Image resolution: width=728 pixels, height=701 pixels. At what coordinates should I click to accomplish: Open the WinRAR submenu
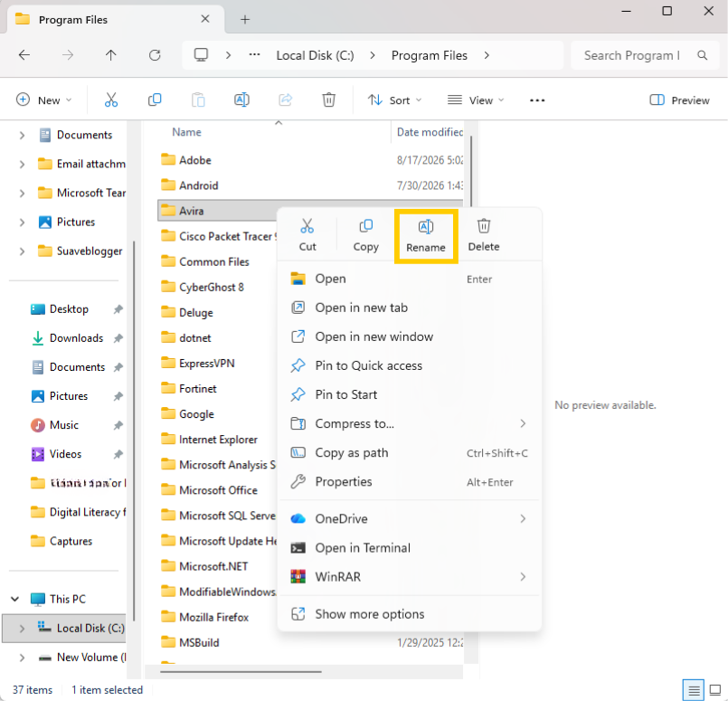410,577
